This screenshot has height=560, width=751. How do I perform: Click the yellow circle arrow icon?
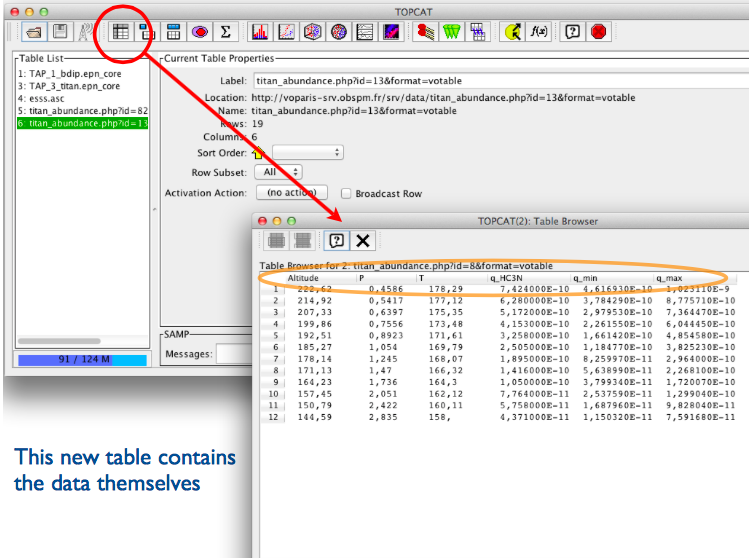512,32
